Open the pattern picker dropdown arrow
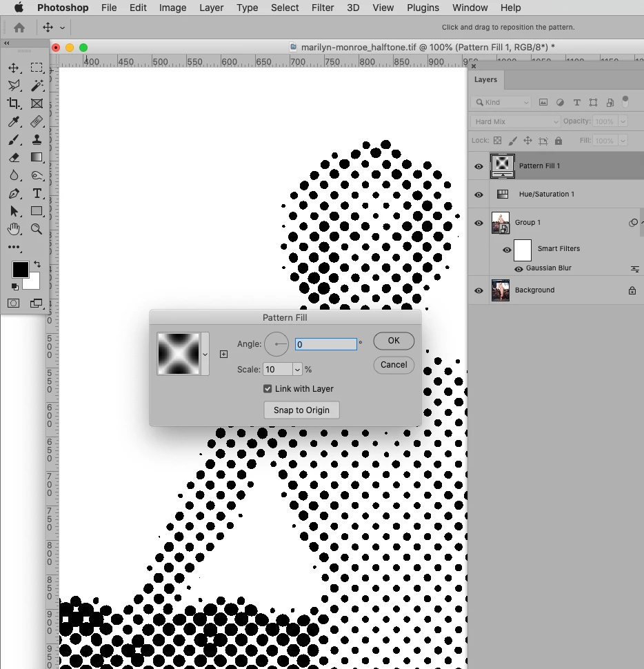Screen dimensions: 644x669 click(205, 354)
